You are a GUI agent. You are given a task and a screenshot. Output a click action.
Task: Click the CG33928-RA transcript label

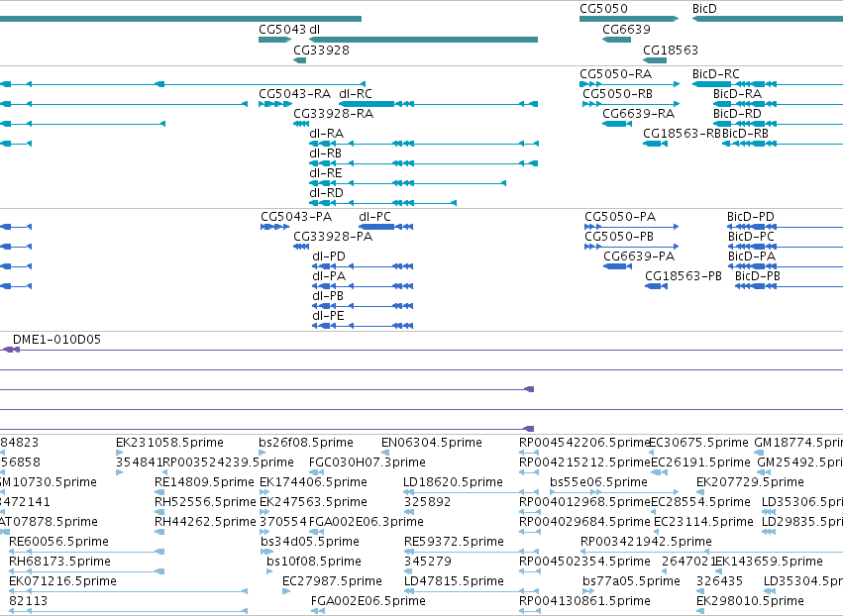point(333,114)
